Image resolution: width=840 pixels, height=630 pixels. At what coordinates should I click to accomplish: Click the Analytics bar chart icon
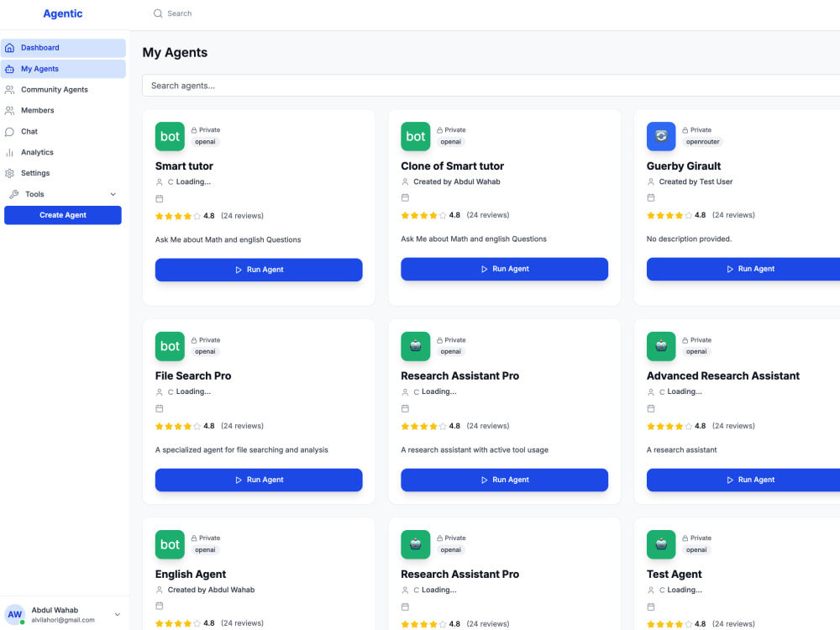tap(9, 152)
